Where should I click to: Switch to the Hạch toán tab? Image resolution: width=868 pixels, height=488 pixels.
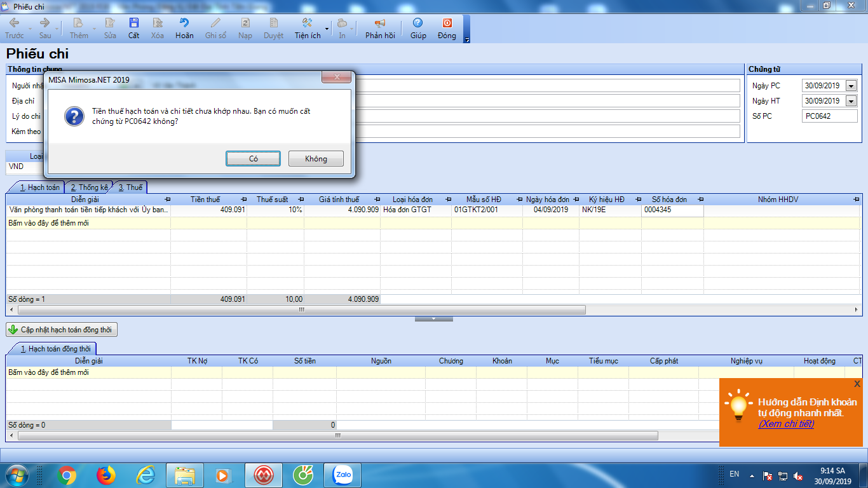pos(39,187)
